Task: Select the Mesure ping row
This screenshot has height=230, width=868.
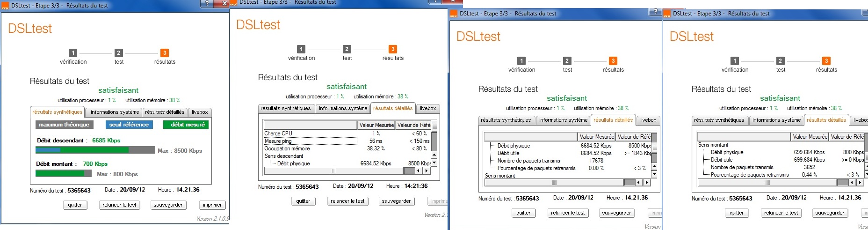Action: click(x=278, y=141)
